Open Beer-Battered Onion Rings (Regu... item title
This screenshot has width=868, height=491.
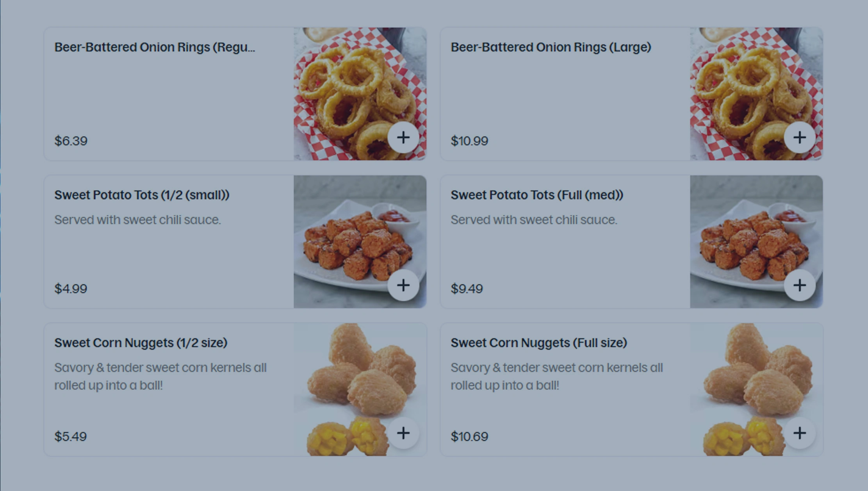tap(155, 47)
